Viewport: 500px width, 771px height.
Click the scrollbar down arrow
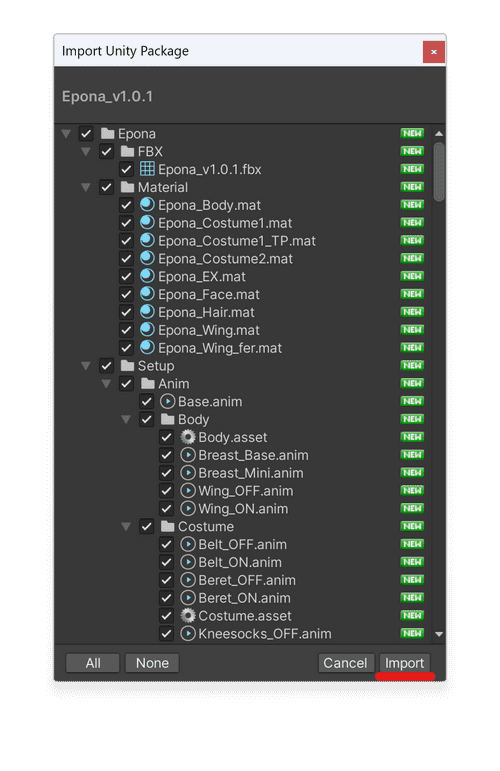pos(439,634)
